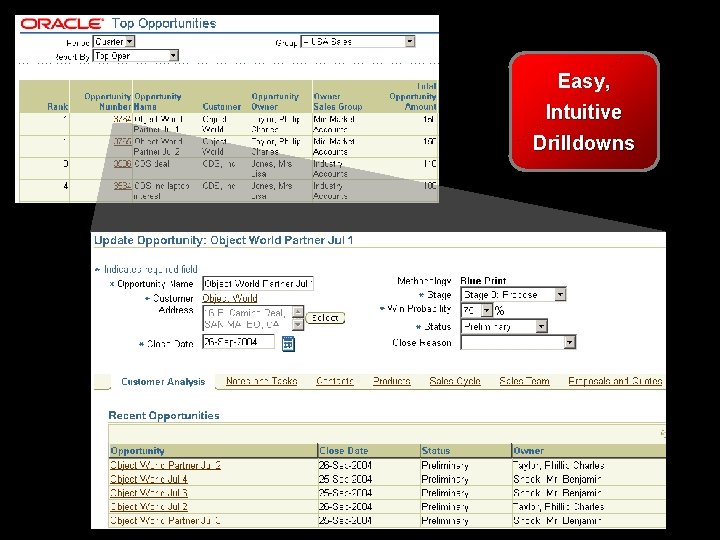This screenshot has height=540, width=720.
Task: Click the Close Date column header in Recent Opportunities
Action: (344, 450)
